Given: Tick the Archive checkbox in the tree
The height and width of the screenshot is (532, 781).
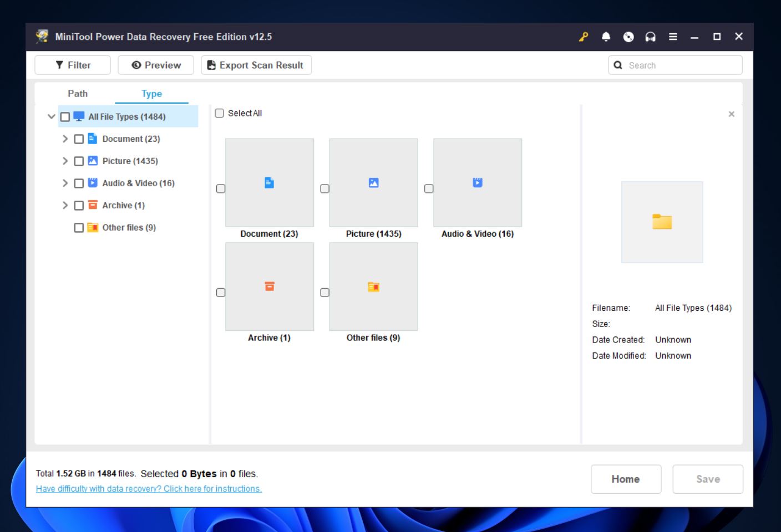Looking at the screenshot, I should (79, 206).
